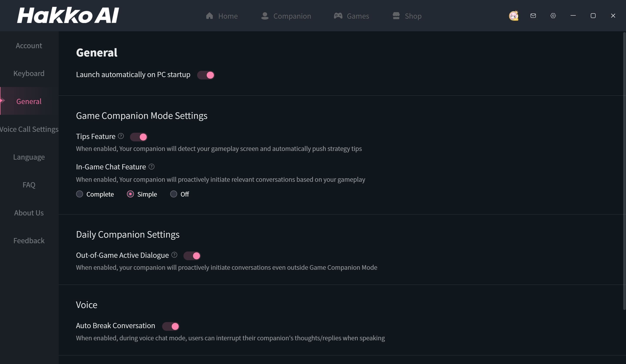
Task: Click the General page heading
Action: point(97,53)
